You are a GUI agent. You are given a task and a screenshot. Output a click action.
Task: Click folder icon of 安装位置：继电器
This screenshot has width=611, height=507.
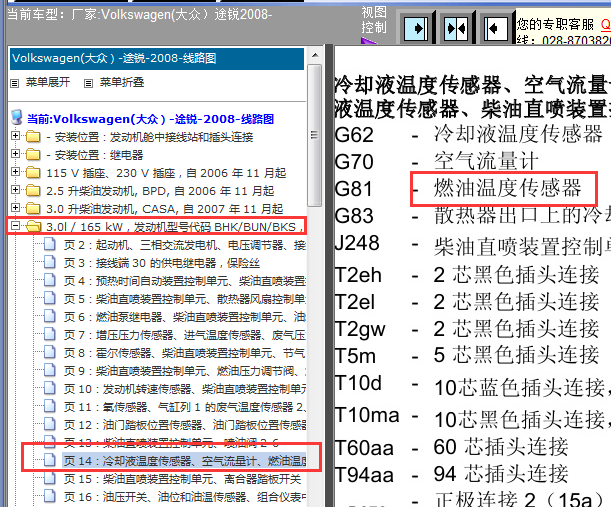pos(34,154)
